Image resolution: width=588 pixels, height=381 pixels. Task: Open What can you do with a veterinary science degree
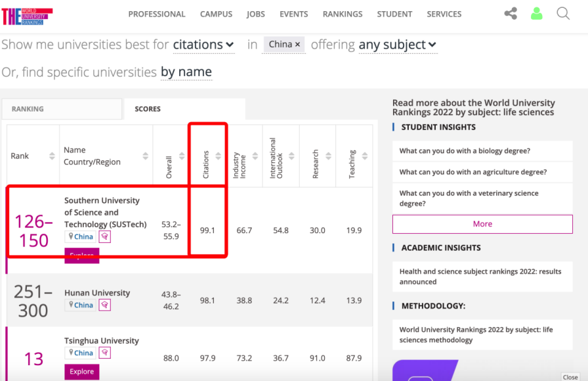[482, 198]
